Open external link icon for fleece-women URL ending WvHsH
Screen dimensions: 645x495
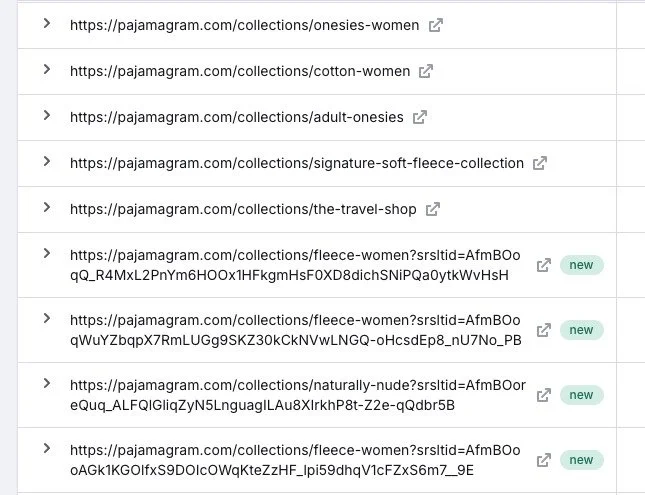coord(543,265)
